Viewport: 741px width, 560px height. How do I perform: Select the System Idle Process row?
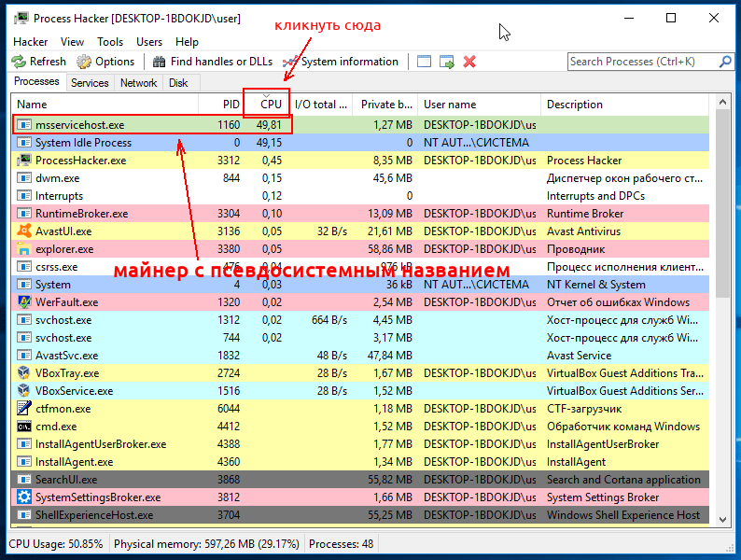tap(360, 143)
